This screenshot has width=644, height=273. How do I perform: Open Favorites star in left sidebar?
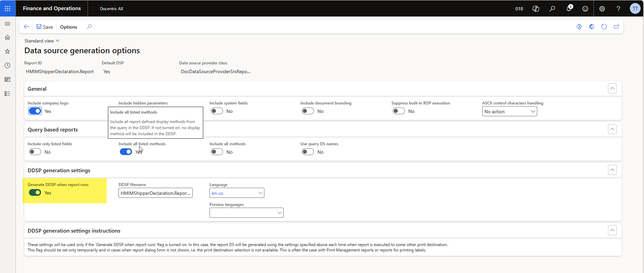[7, 51]
